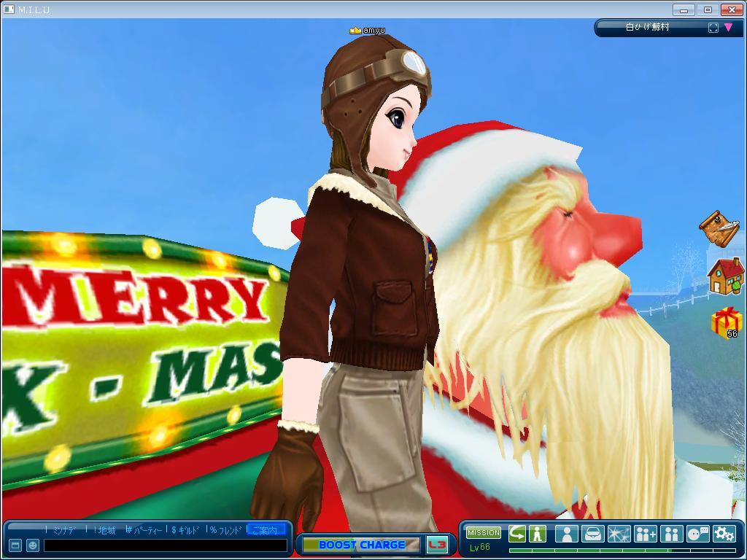Open the settings gears icon
This screenshot has height=560, width=747.
point(724,534)
